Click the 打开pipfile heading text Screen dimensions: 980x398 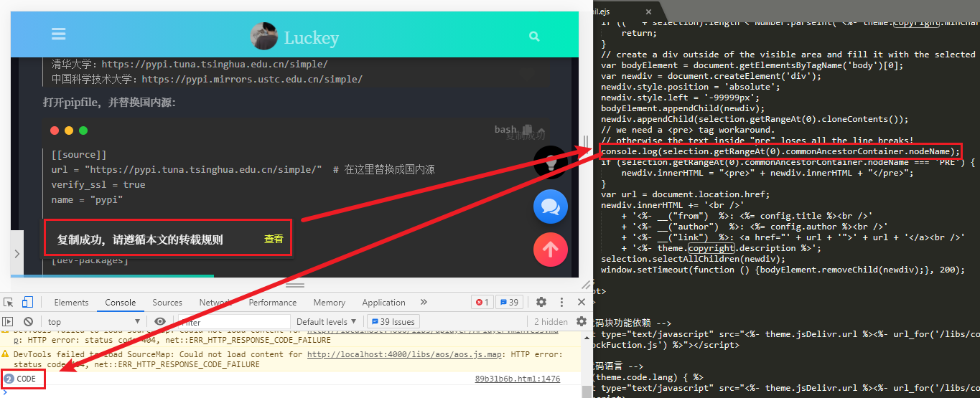coord(109,103)
